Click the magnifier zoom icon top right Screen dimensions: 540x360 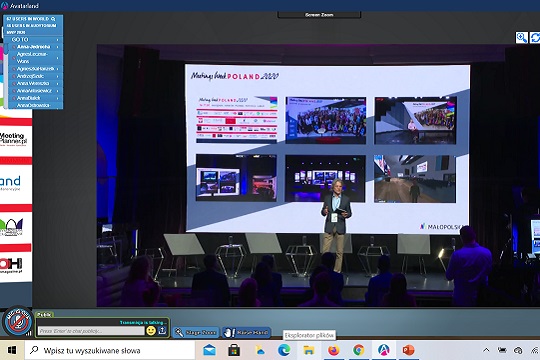pos(521,38)
